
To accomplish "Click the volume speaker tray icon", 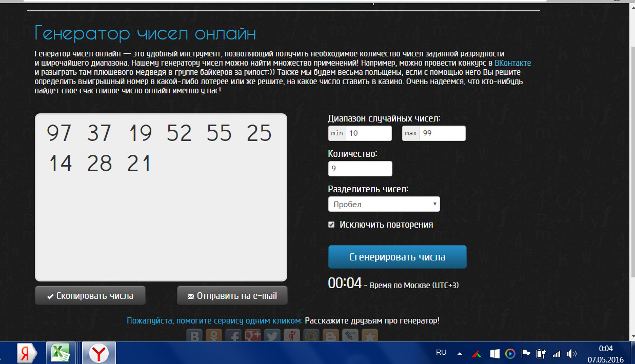I will [x=572, y=353].
